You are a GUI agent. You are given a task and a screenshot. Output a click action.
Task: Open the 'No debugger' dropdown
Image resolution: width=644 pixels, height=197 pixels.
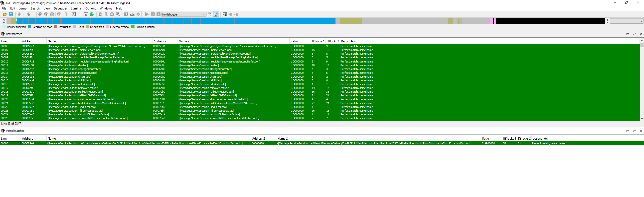(203, 14)
